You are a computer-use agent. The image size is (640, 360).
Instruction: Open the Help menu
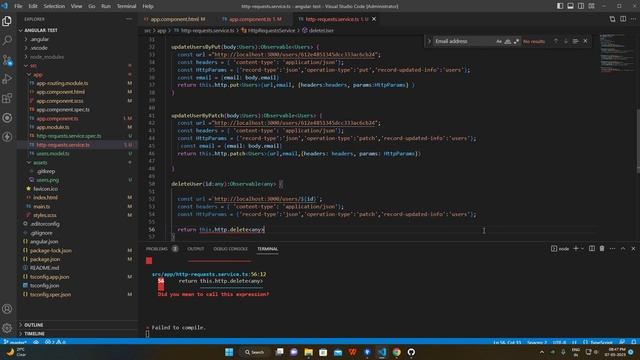coord(148,6)
